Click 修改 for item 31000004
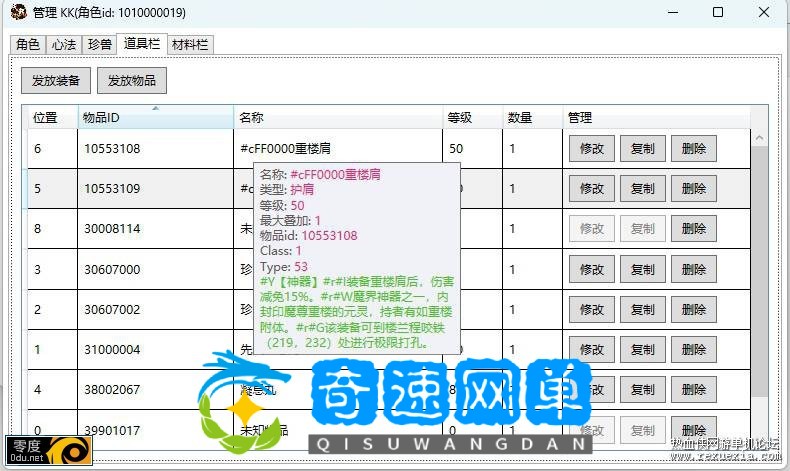Viewport: 790px width, 471px height. point(592,349)
